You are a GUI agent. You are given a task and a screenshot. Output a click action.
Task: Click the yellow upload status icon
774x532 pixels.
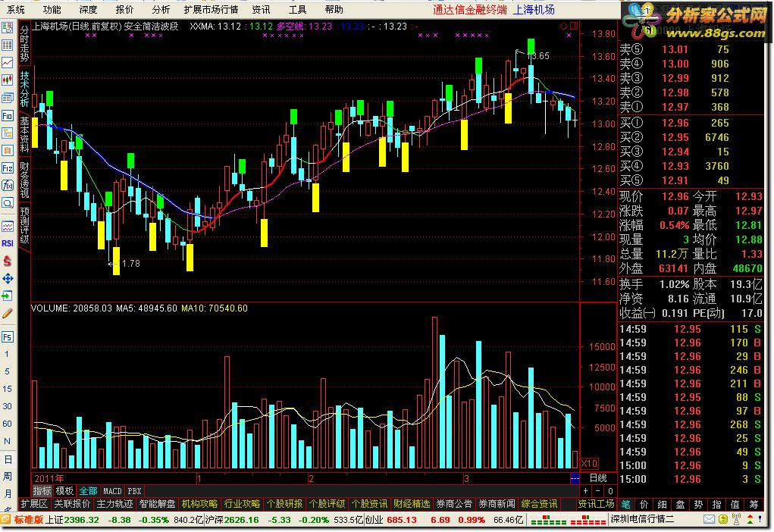[x=722, y=519]
